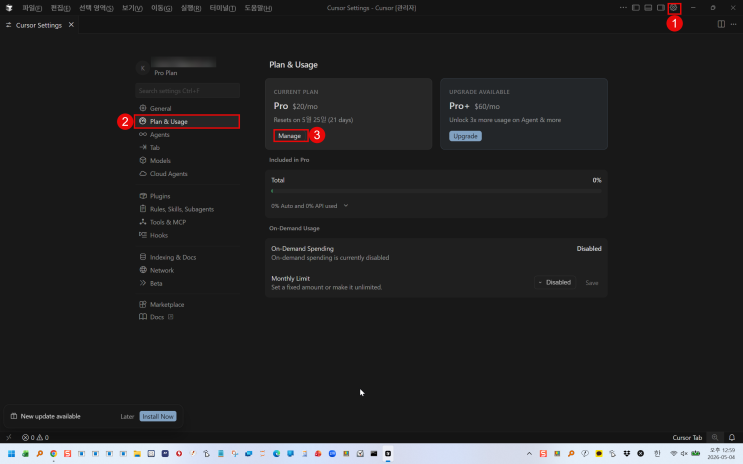Click the muted volume tray icon
The image size is (743, 464).
(684, 454)
